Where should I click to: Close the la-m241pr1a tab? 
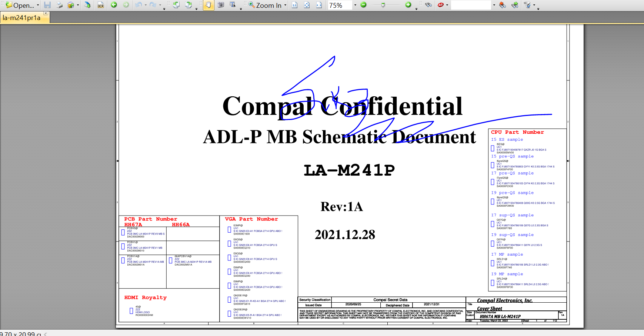(46, 13)
